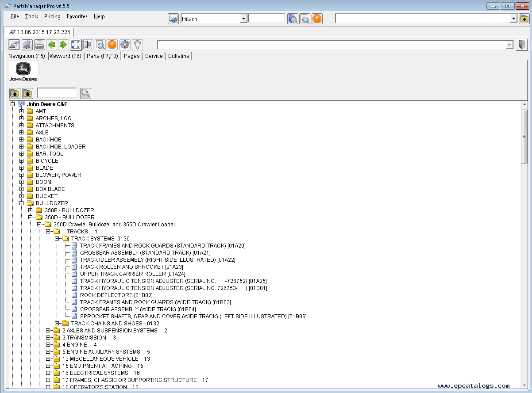Collapse the 1 TRACKS node
The height and width of the screenshot is (393, 532).
coord(48,232)
